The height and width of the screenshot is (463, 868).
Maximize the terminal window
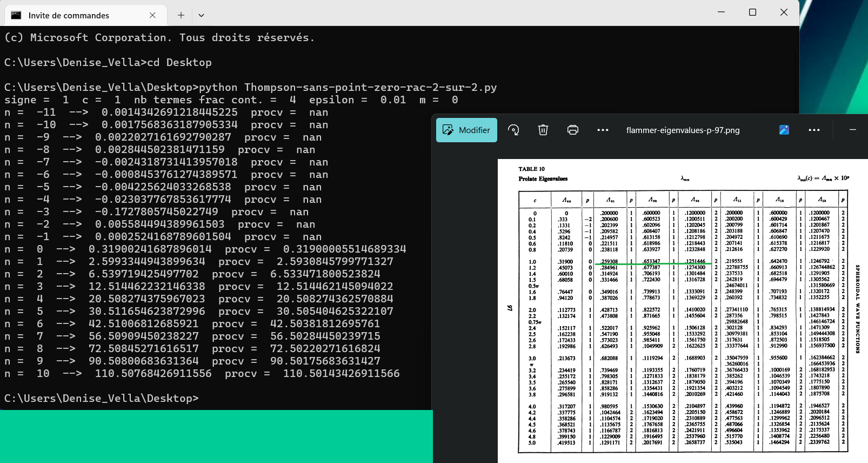752,12
